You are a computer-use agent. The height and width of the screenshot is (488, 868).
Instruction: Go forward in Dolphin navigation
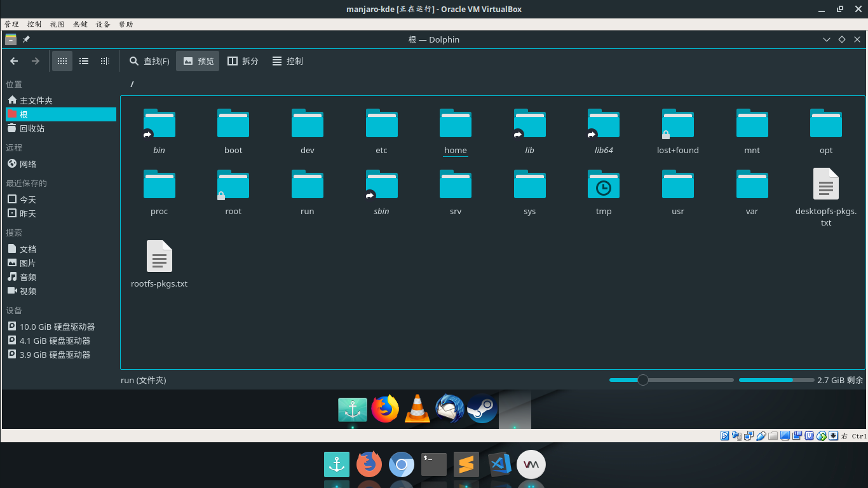(36, 61)
